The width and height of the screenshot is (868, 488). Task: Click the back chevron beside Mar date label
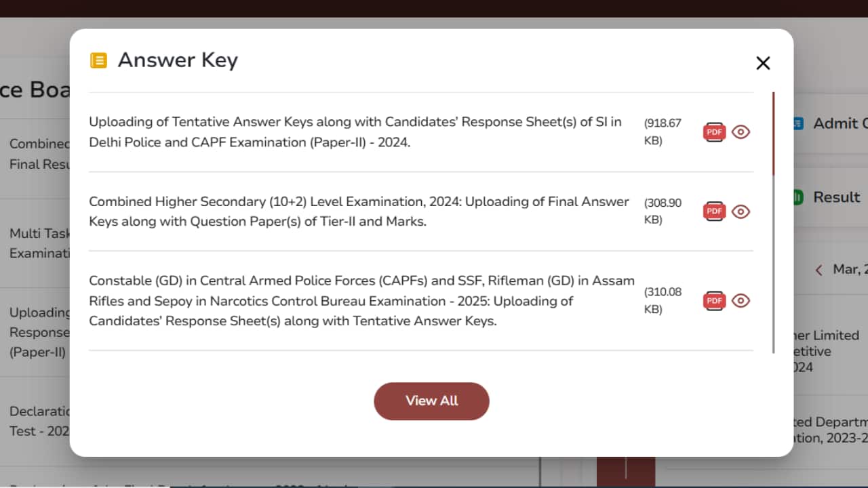tap(818, 269)
